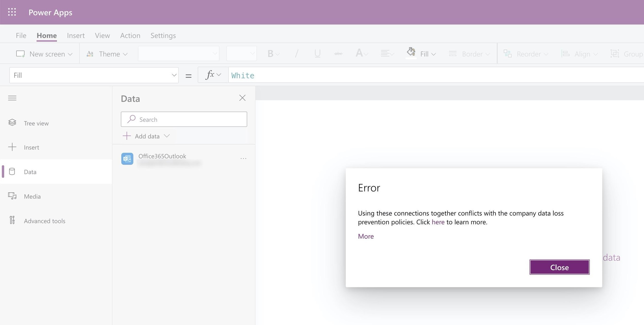Image resolution: width=644 pixels, height=325 pixels.
Task: Follow the 'here' link in error
Action: coord(438,222)
